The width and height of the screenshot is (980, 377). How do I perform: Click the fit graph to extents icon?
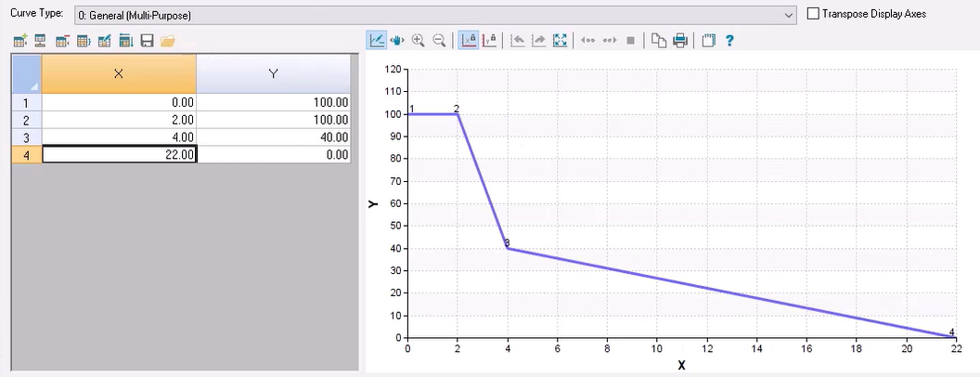(560, 41)
